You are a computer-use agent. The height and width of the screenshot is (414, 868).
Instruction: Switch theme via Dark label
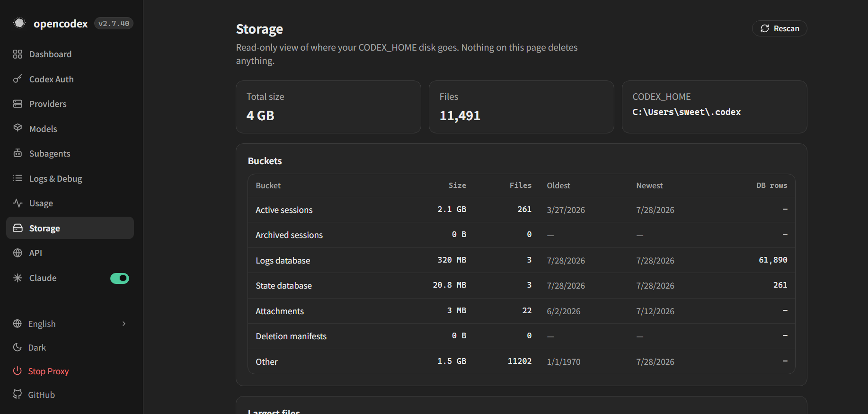point(37,348)
